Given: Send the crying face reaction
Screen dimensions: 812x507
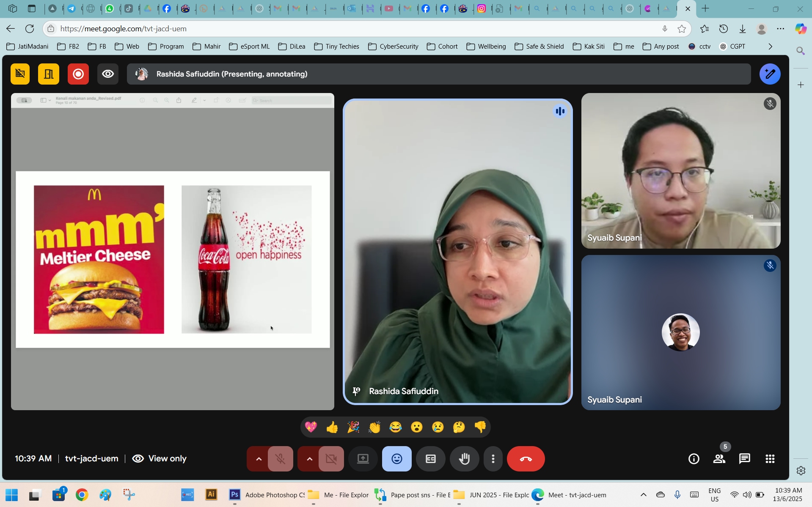Looking at the screenshot, I should point(438,427).
